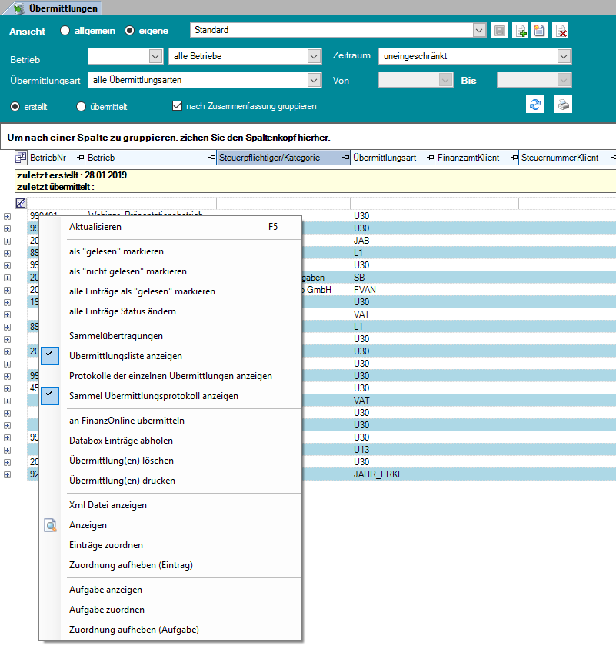The height and width of the screenshot is (672, 616).
Task: Open the Von date dropdown
Action: coord(446,80)
